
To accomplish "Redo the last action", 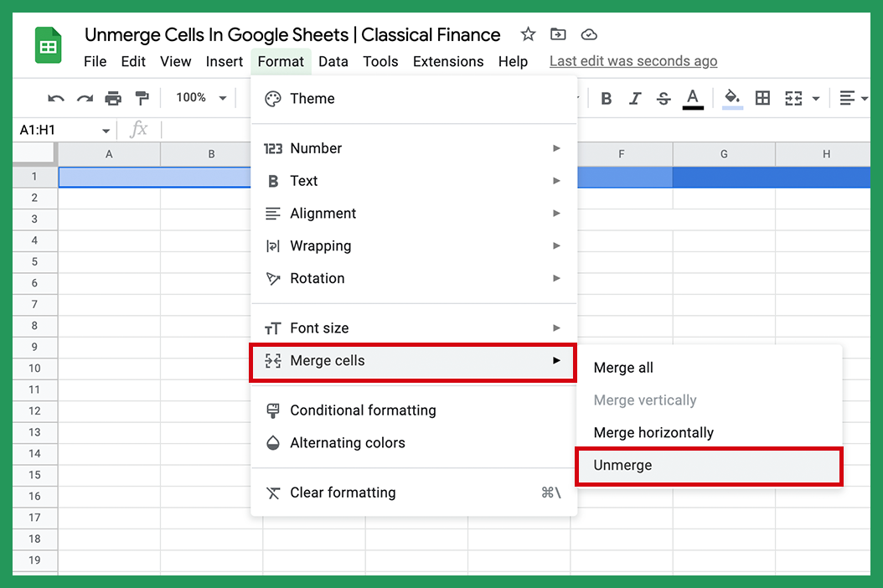I will pos(84,98).
